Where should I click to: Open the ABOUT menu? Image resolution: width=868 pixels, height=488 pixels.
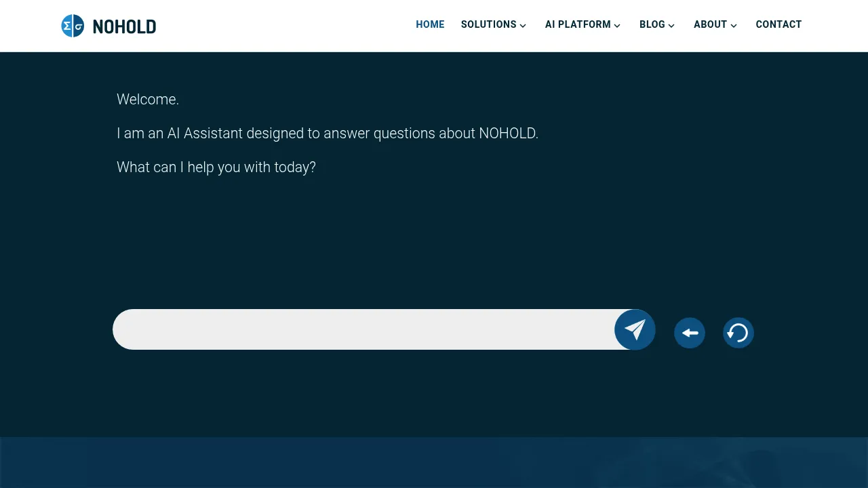pos(710,24)
